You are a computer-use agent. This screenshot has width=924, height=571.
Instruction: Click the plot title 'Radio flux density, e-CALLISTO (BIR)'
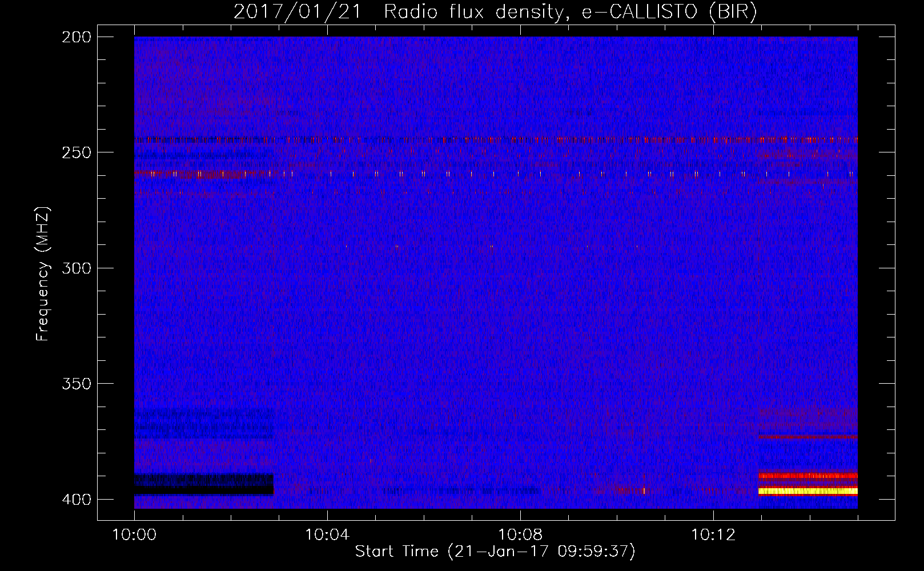click(x=570, y=11)
